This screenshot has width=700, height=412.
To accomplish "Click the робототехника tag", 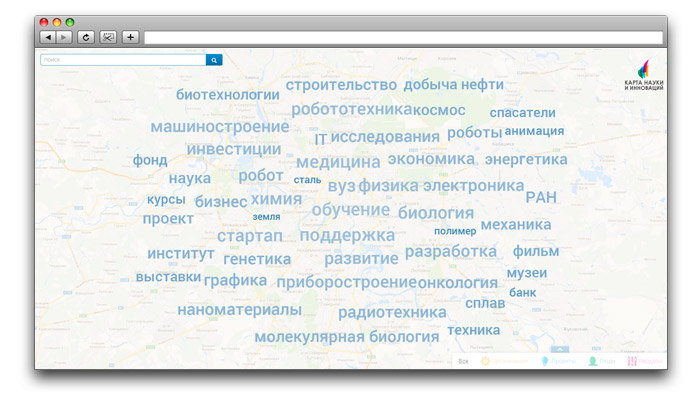I will coord(351,109).
